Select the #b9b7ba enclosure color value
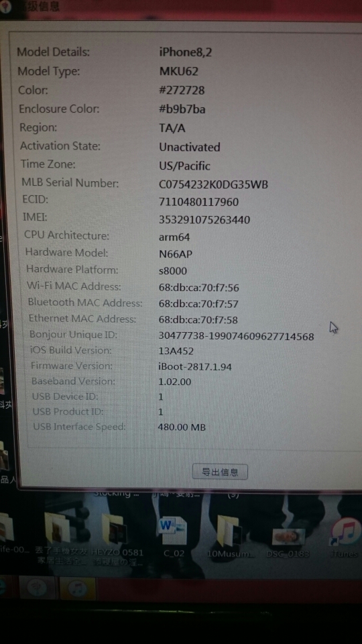This screenshot has height=644, width=362. 182,109
